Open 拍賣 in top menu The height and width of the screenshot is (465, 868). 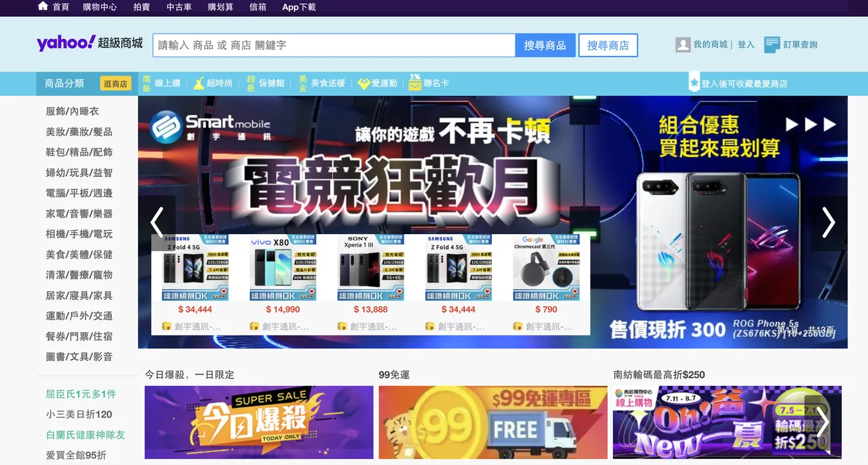[x=141, y=7]
